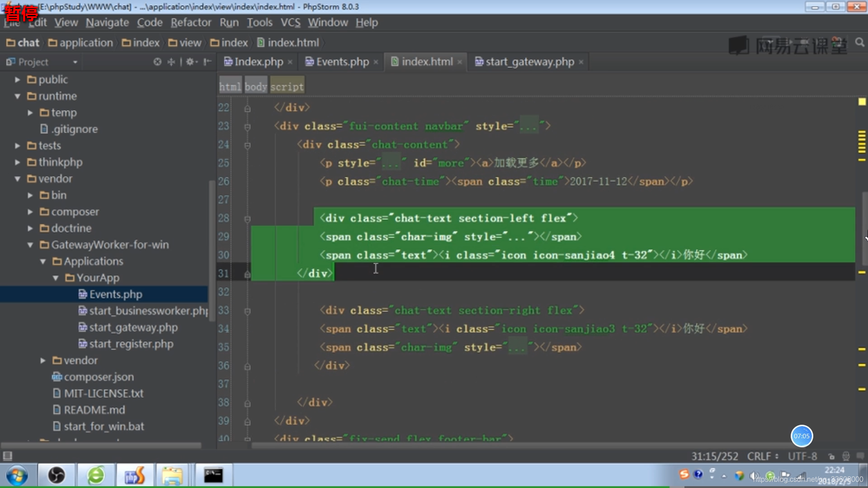Open Windows Start button
Image resolution: width=868 pixels, height=488 pixels.
(x=17, y=475)
